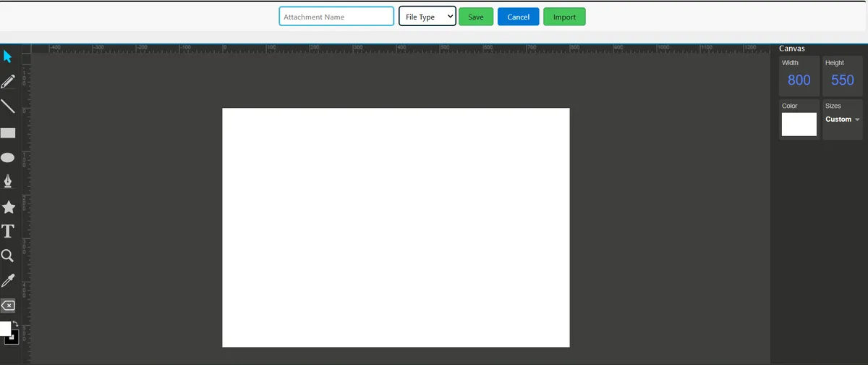Viewport: 868px width, 365px height.
Task: Choose the Line tool
Action: (x=8, y=106)
